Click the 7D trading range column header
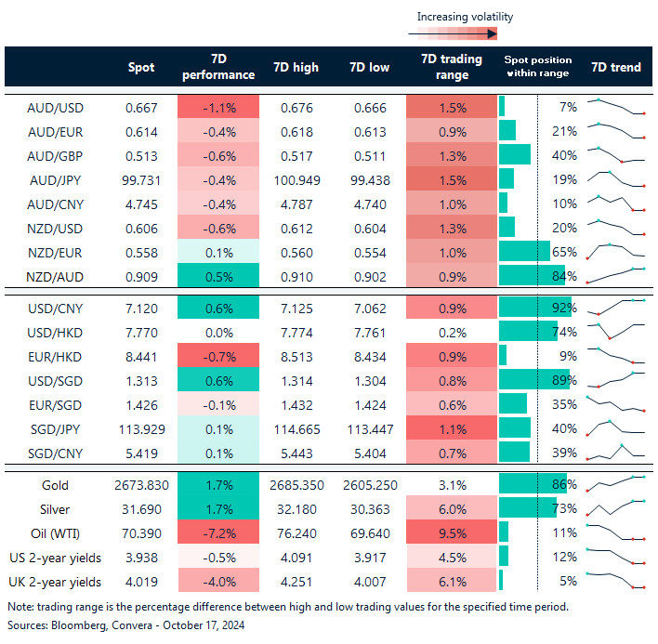Image resolution: width=658 pixels, height=644 pixels. tap(452, 67)
